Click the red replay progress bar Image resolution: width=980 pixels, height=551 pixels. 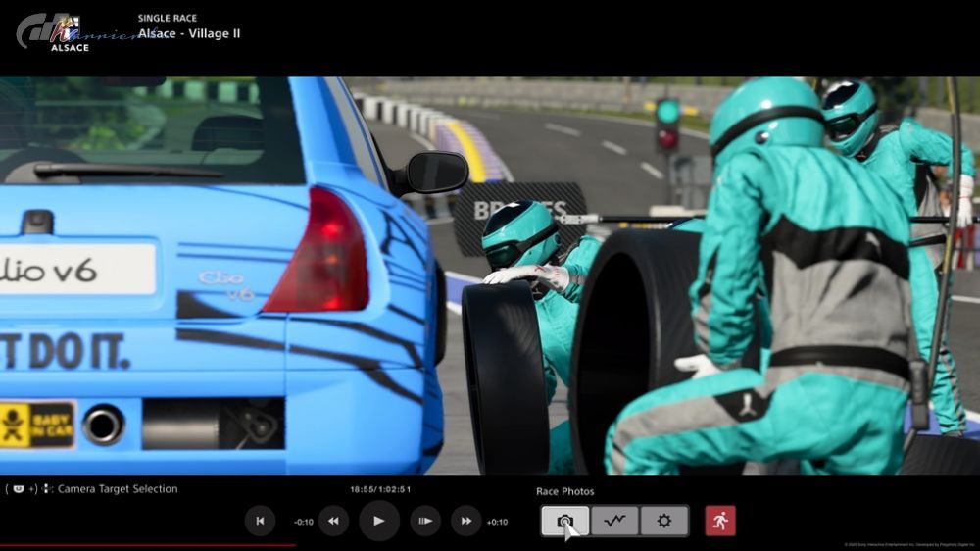148,546
